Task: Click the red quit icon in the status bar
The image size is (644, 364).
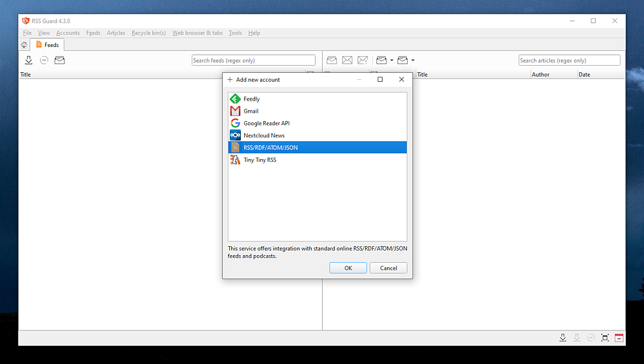Action: 619,338
